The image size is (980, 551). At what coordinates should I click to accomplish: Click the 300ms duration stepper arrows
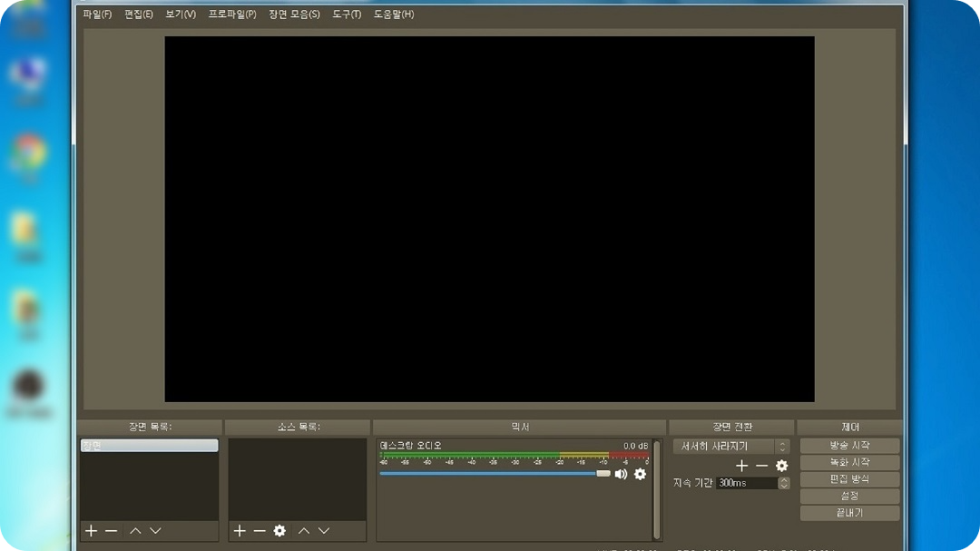coord(784,483)
